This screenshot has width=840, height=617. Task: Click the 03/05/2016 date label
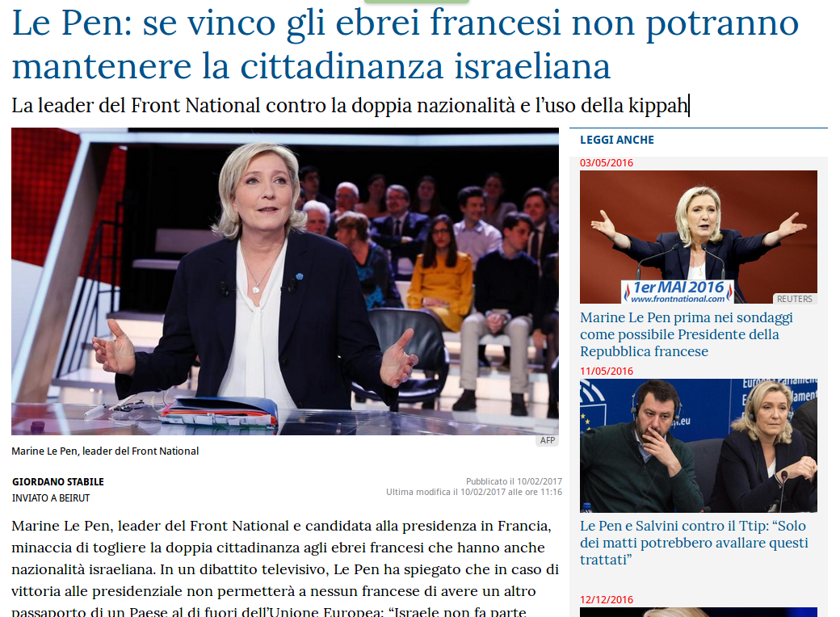[607, 163]
